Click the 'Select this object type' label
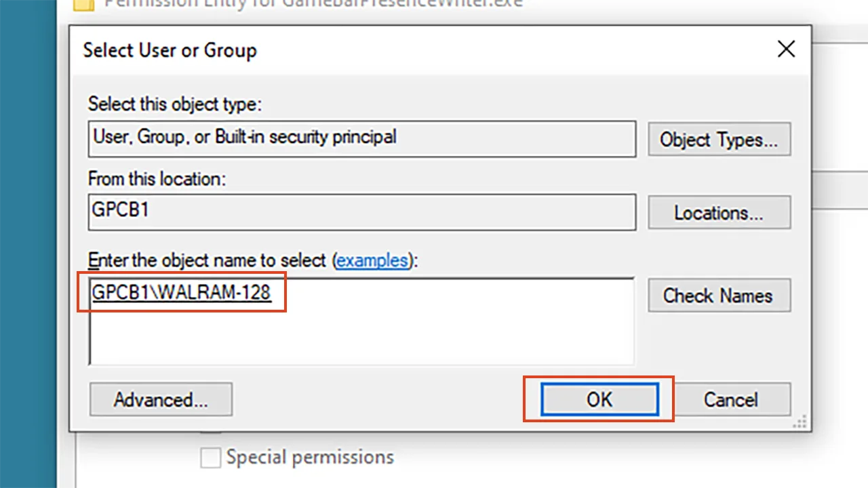The width and height of the screenshot is (868, 488). [175, 104]
